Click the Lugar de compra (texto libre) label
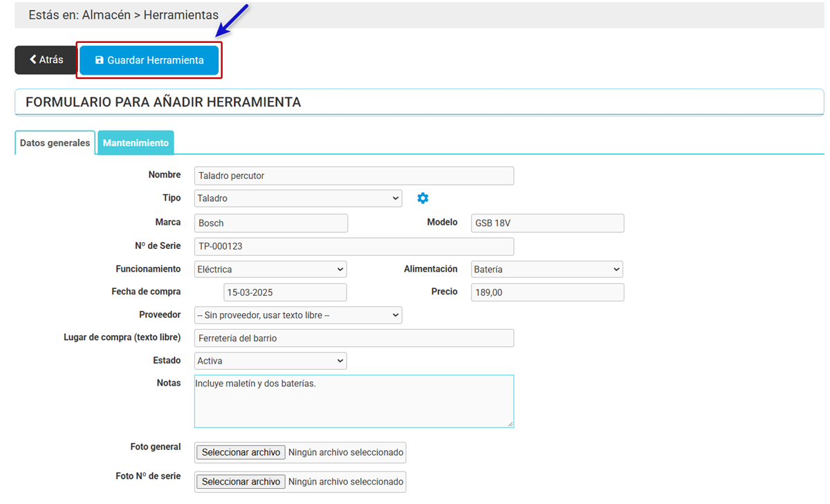 pyautogui.click(x=122, y=337)
